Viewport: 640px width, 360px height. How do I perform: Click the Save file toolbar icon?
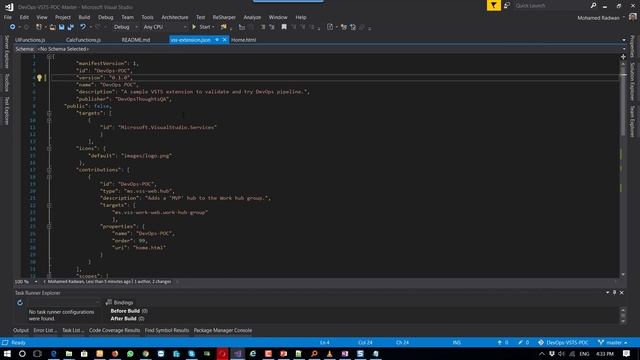coord(61,27)
